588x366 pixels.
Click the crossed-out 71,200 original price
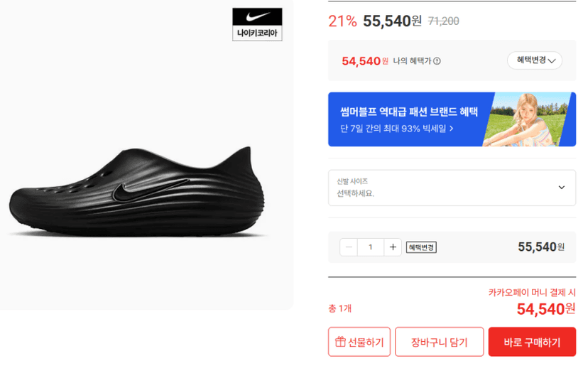(444, 21)
